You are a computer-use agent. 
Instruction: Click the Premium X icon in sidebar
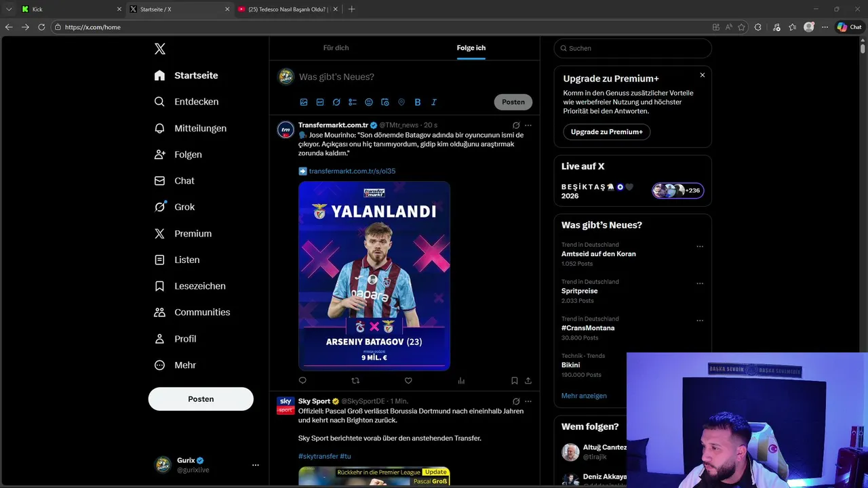[x=159, y=233]
